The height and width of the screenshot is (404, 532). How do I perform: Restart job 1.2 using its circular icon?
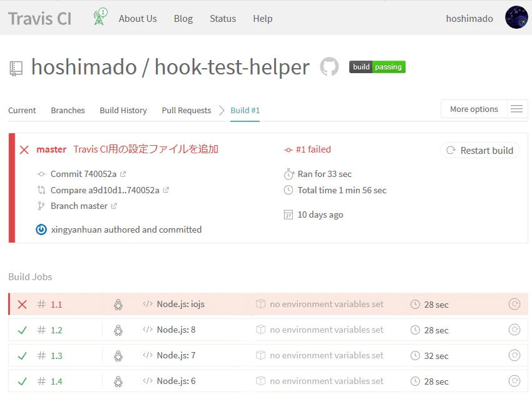(x=514, y=330)
